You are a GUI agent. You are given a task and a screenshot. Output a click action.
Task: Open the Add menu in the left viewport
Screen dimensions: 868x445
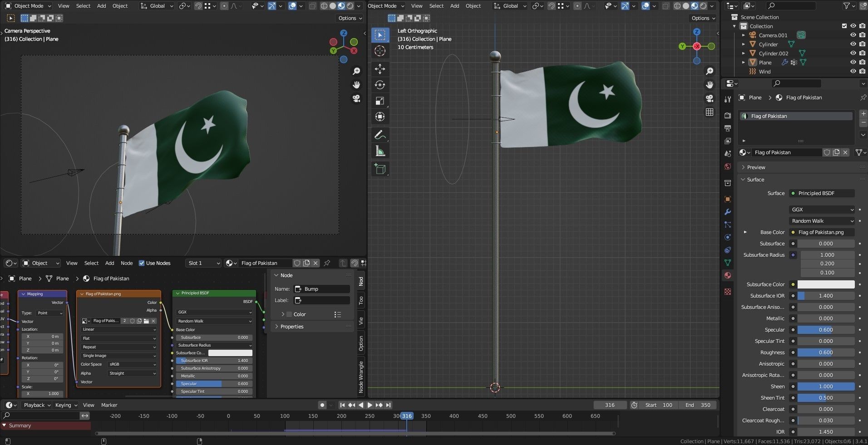[x=101, y=5]
